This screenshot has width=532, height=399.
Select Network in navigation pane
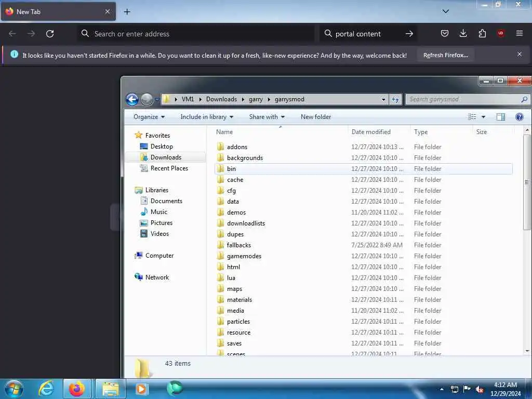(157, 277)
